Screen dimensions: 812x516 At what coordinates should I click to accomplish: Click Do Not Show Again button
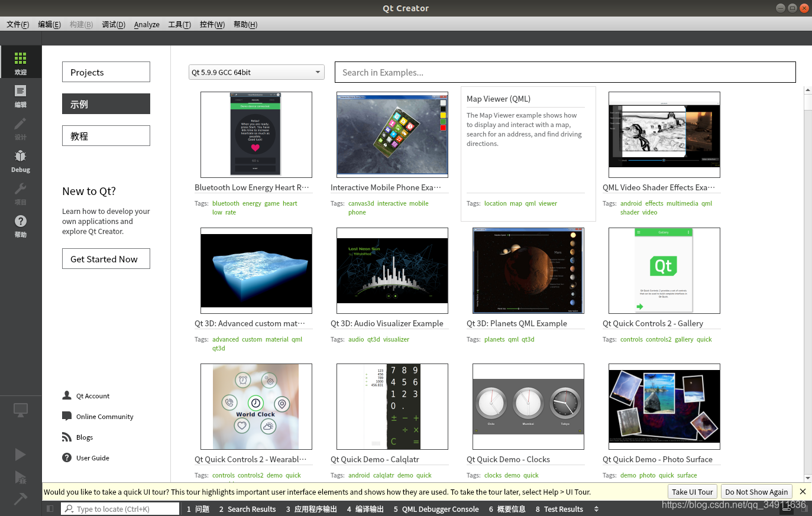pos(756,492)
